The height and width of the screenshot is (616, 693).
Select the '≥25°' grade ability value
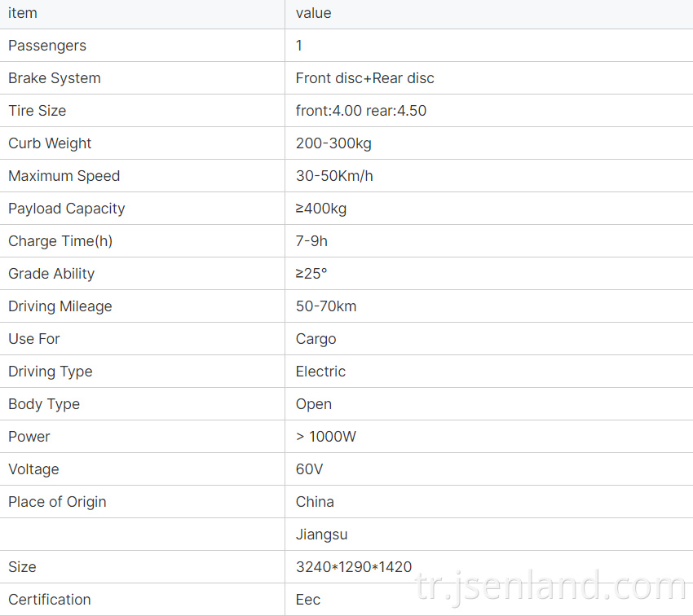click(x=311, y=274)
